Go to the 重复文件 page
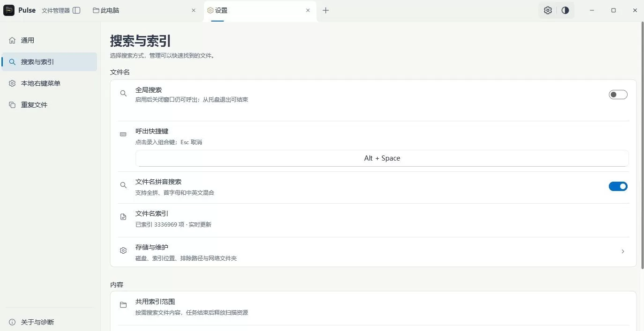The width and height of the screenshot is (644, 331). coord(49,105)
